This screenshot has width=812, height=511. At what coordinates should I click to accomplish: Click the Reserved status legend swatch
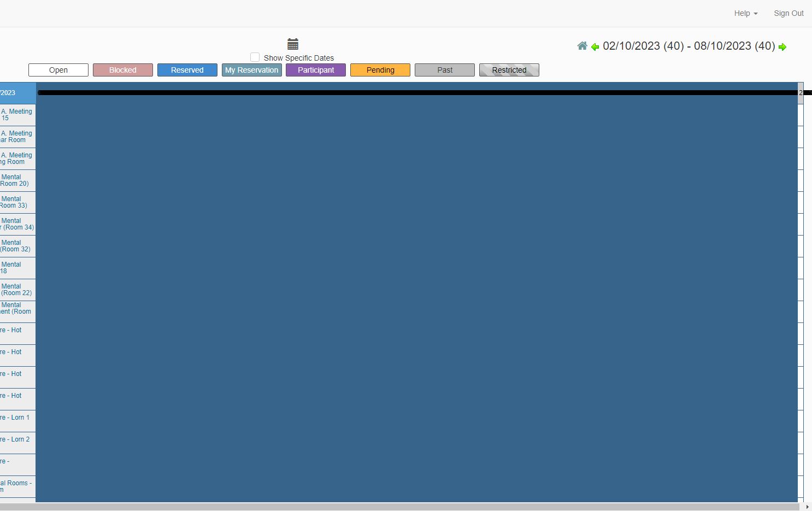pos(187,70)
